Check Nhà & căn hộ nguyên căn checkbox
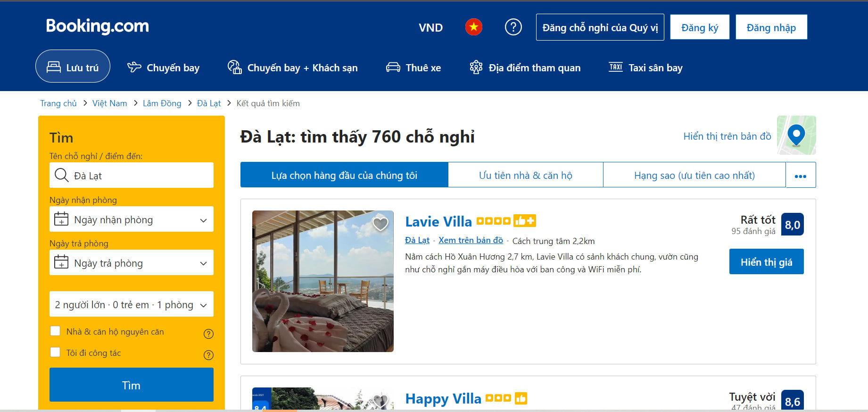868x412 pixels. (x=55, y=331)
